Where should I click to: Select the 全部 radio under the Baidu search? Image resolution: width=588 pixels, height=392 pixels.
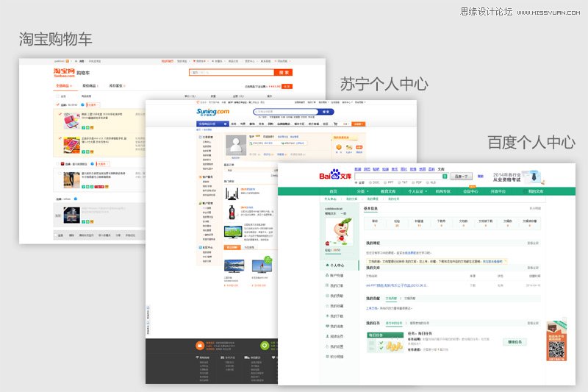[356, 182]
